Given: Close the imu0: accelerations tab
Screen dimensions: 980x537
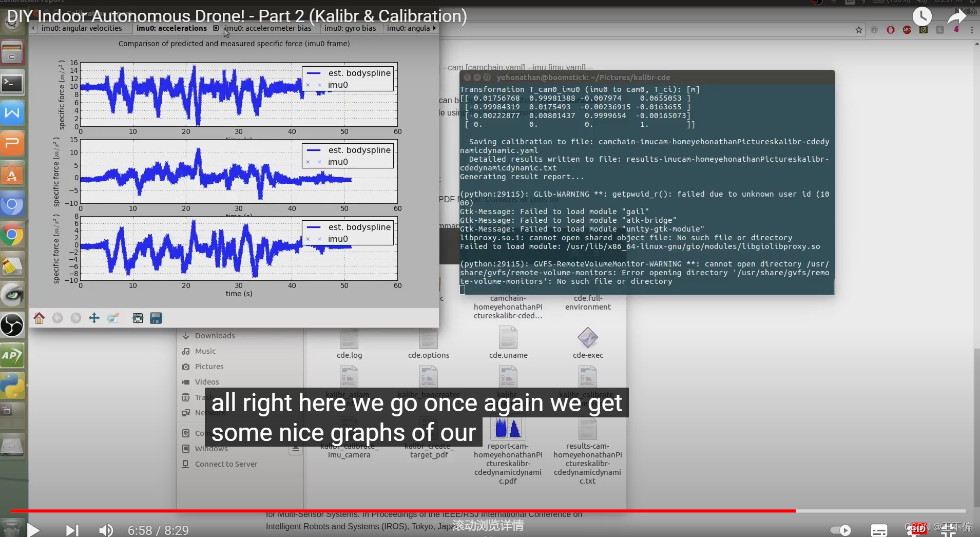Looking at the screenshot, I should pos(216,28).
